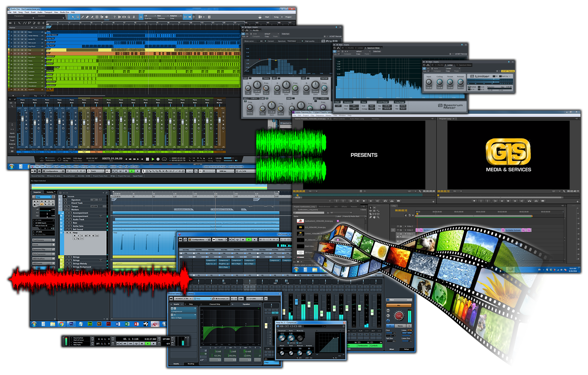
Task: Select the Paint (pencil) tool in Studio One
Action: (x=83, y=17)
